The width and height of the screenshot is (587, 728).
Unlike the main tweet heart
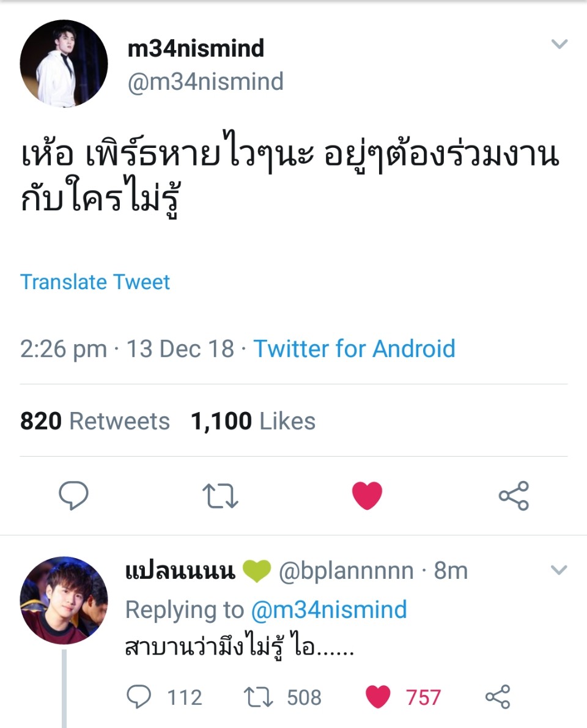367,496
